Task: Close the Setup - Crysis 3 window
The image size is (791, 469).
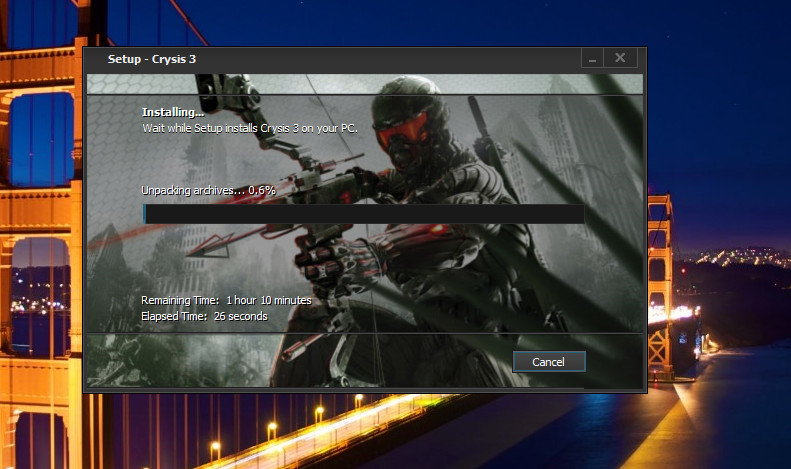Action: [x=620, y=58]
